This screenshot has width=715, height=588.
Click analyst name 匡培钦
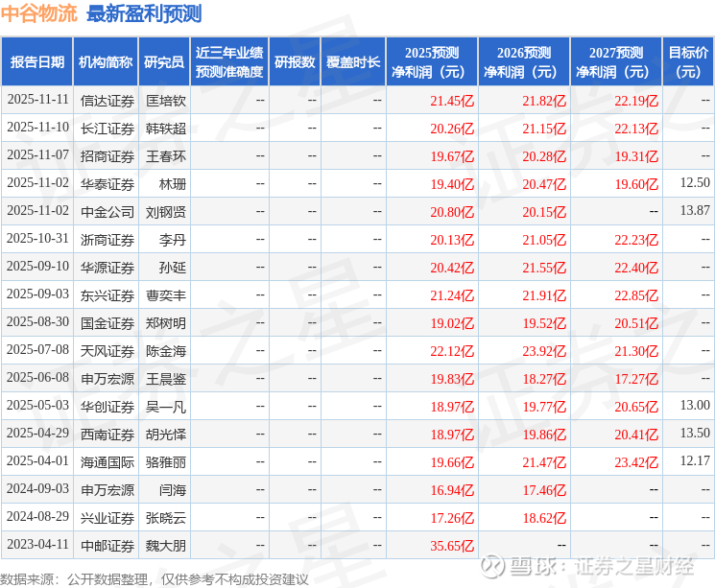(x=166, y=101)
